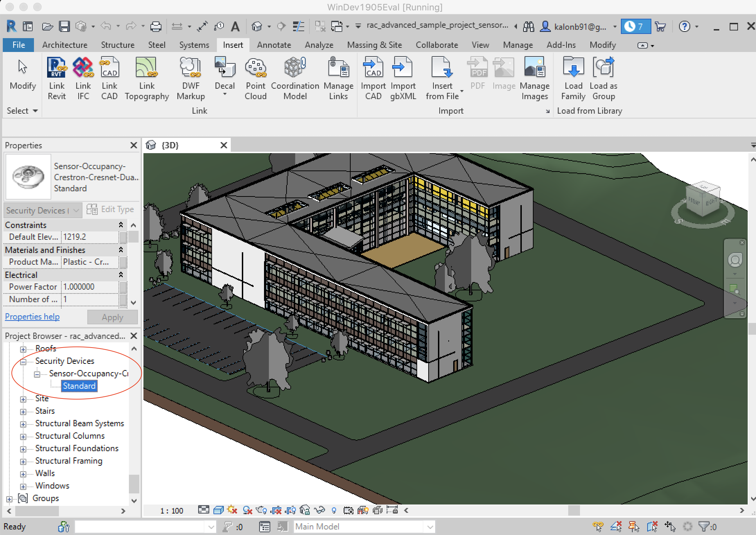The image size is (756, 535).
Task: Click the horizontal scrollbar of the 3D view
Action: tap(573, 510)
